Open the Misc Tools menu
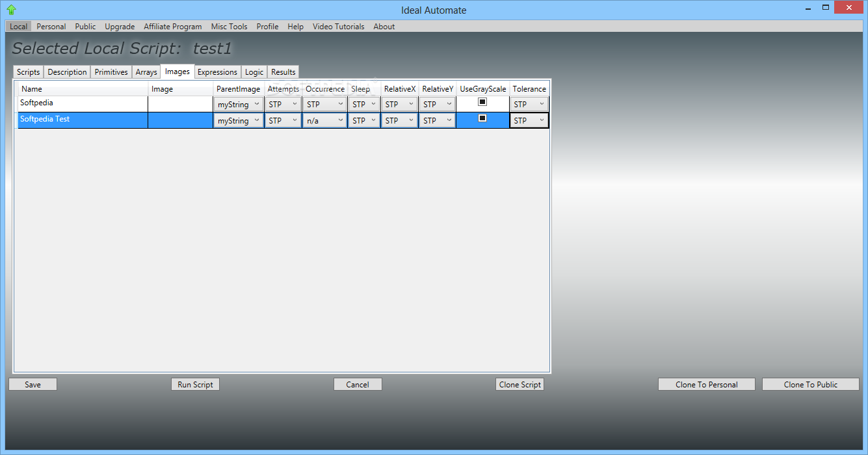 [x=230, y=27]
